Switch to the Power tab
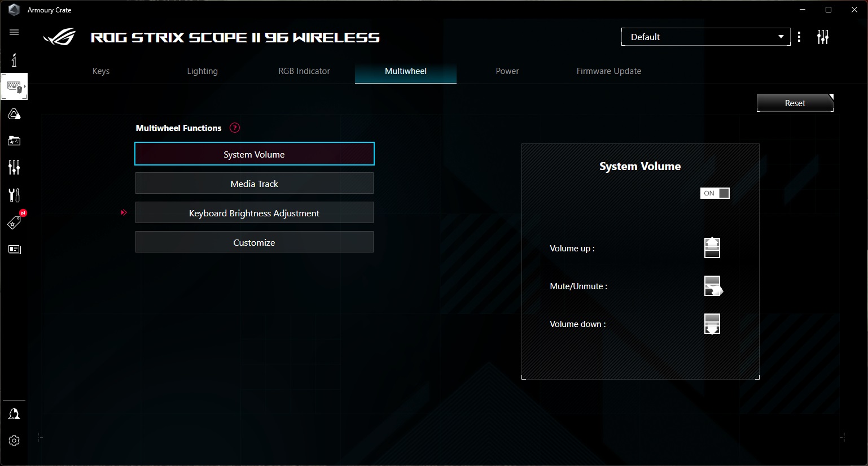The image size is (868, 466). tap(507, 71)
